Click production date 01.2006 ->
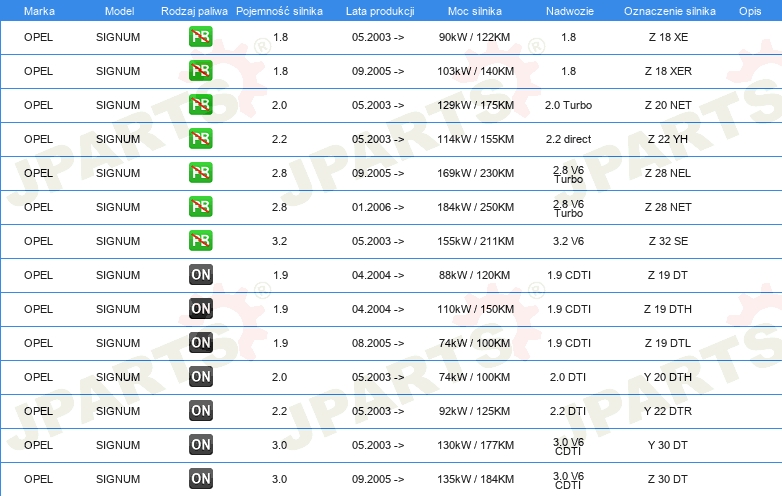Viewport: 782px width, 496px height. coord(378,207)
